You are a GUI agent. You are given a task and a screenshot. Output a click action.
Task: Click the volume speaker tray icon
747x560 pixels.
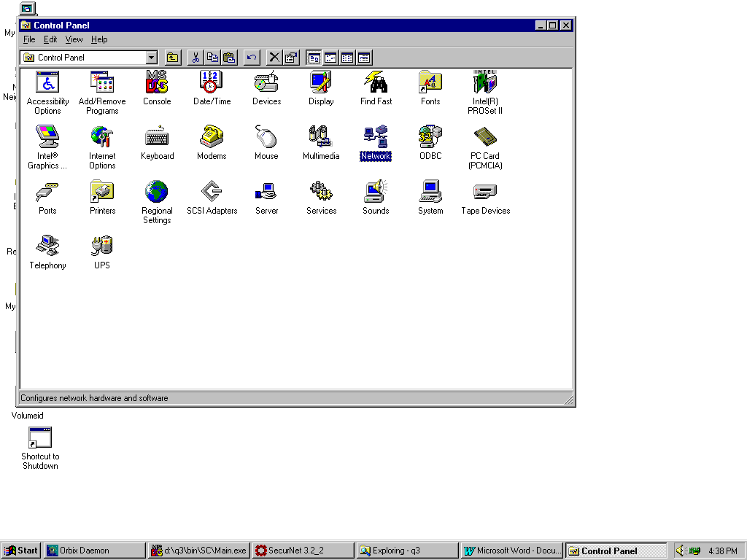pyautogui.click(x=680, y=551)
